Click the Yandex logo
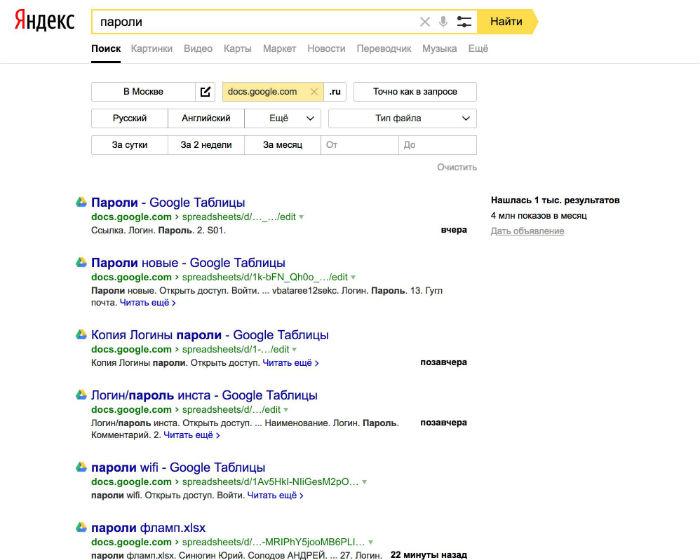The image size is (700, 560). (x=43, y=22)
